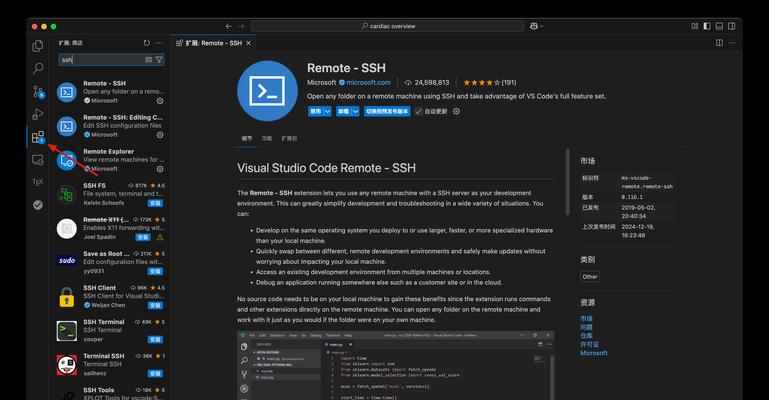Click the README VS Code screenshot image

click(x=395, y=365)
